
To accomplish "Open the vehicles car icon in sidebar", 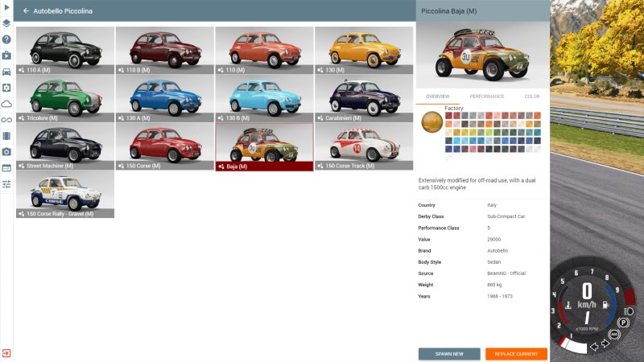I will tap(6, 72).
